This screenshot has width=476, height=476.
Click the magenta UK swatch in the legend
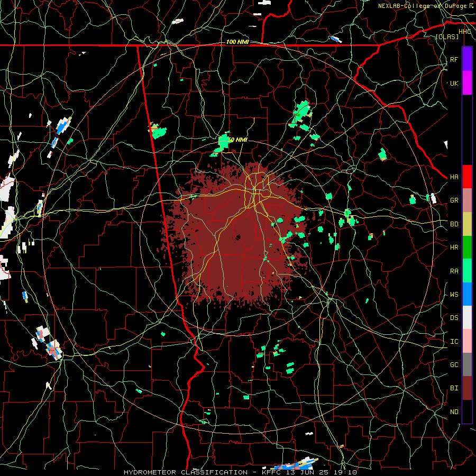467,83
